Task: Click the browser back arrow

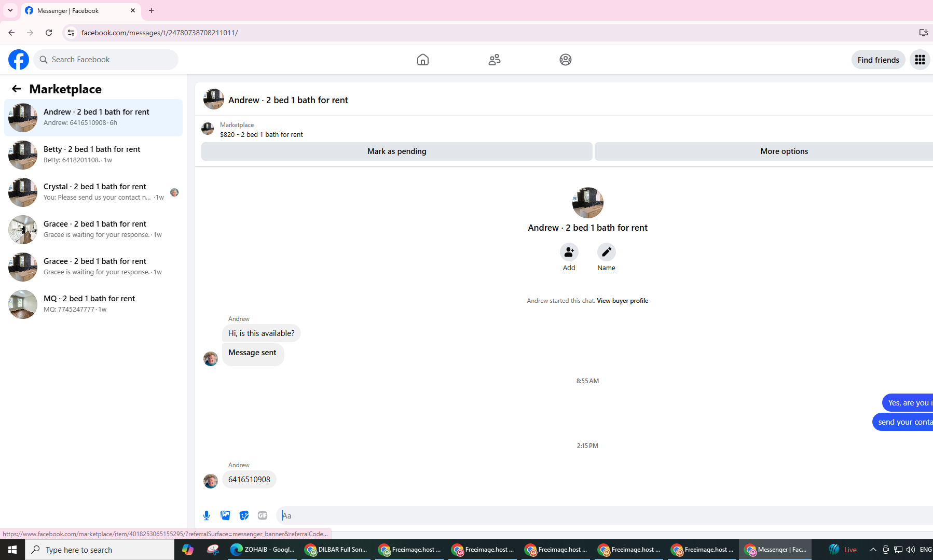Action: pyautogui.click(x=11, y=33)
